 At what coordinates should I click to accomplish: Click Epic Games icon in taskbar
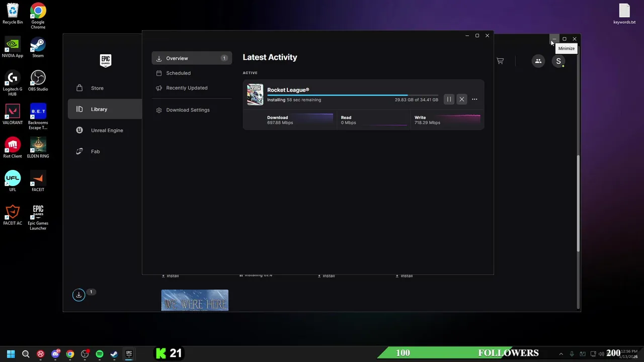[129, 354]
